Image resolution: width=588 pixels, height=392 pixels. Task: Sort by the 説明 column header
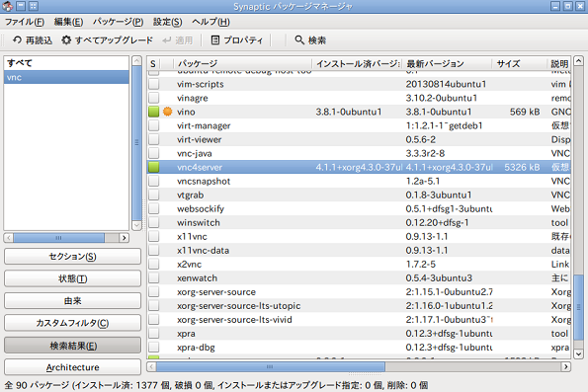tap(559, 63)
